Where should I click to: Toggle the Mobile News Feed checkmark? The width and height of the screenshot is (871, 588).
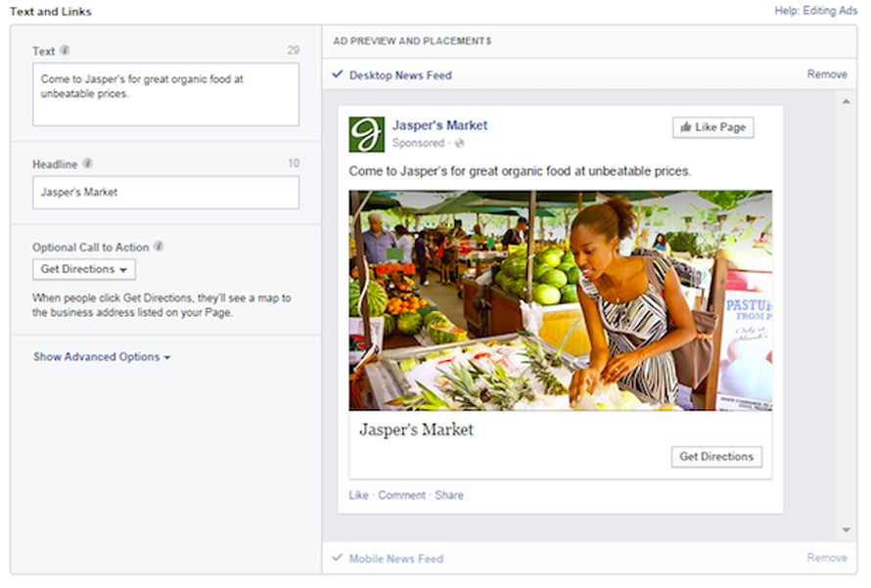[x=338, y=558]
